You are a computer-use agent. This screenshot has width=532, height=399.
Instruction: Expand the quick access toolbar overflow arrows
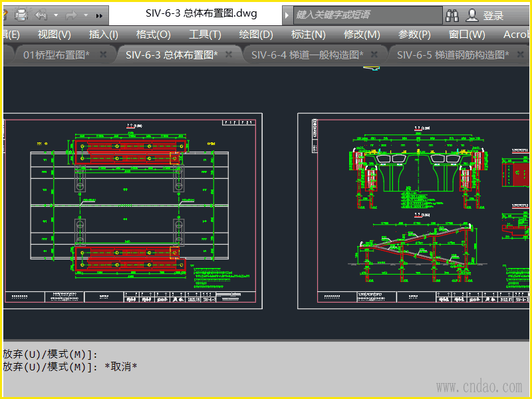point(99,15)
